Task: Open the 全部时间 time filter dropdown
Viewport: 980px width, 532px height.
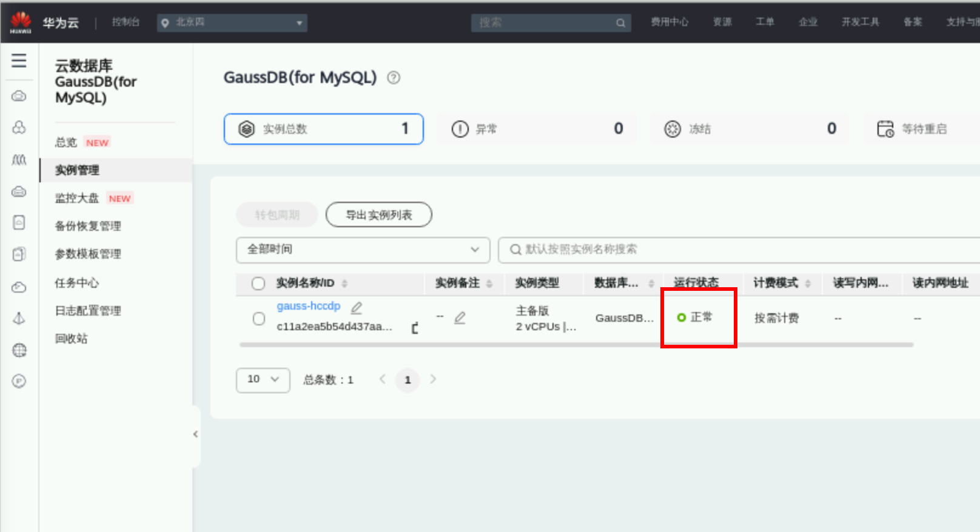Action: pos(363,250)
